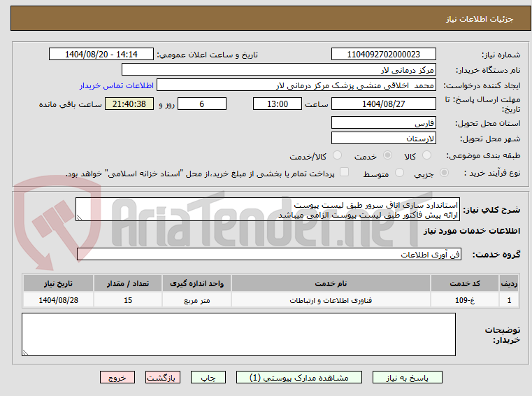Click the city field لارستان

383,139
